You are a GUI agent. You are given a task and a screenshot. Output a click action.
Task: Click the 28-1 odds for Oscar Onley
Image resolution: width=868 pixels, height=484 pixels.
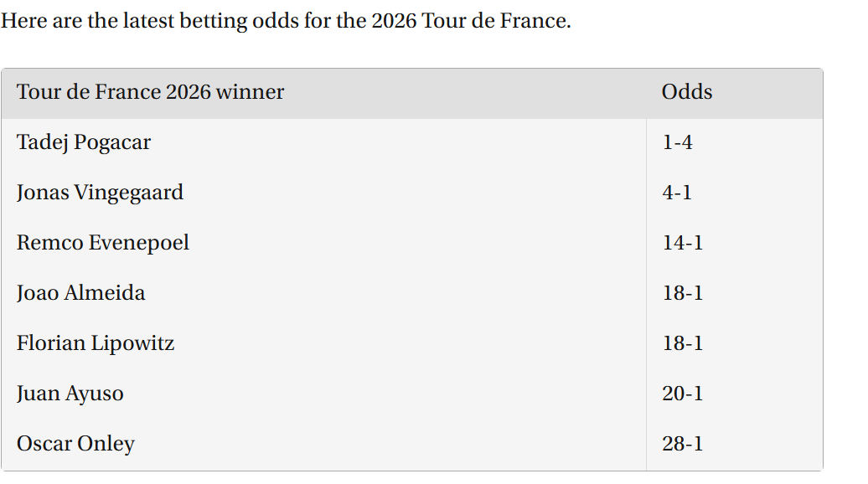(682, 444)
